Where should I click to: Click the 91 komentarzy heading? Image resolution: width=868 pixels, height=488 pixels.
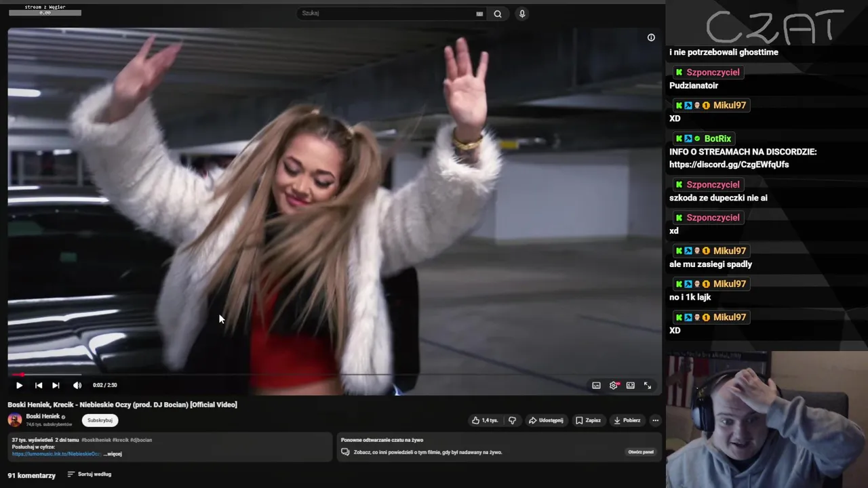(x=32, y=476)
